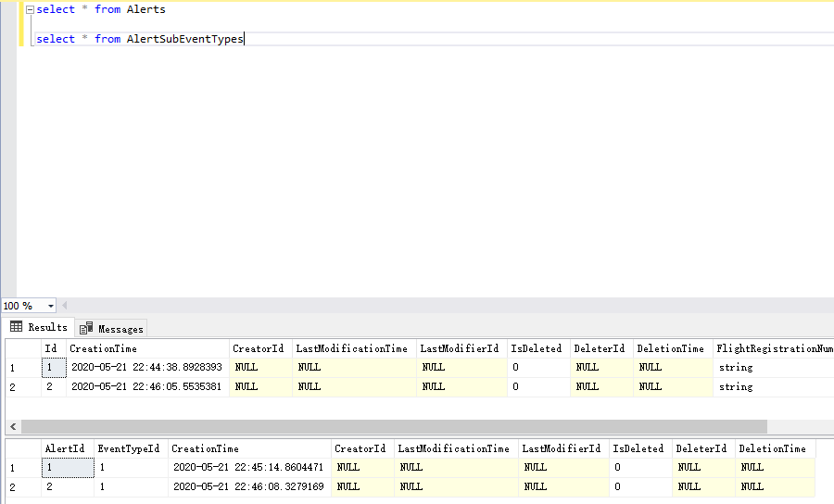Click cell with time 22:44:38.8928393
Image resolution: width=834 pixels, height=504 pixels.
click(x=146, y=368)
